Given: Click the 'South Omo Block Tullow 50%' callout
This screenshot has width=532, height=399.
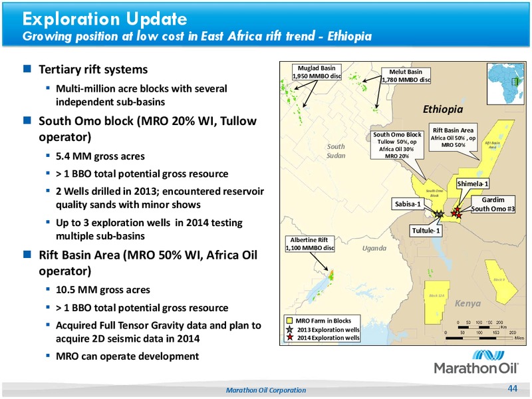Looking at the screenshot, I should [x=397, y=145].
